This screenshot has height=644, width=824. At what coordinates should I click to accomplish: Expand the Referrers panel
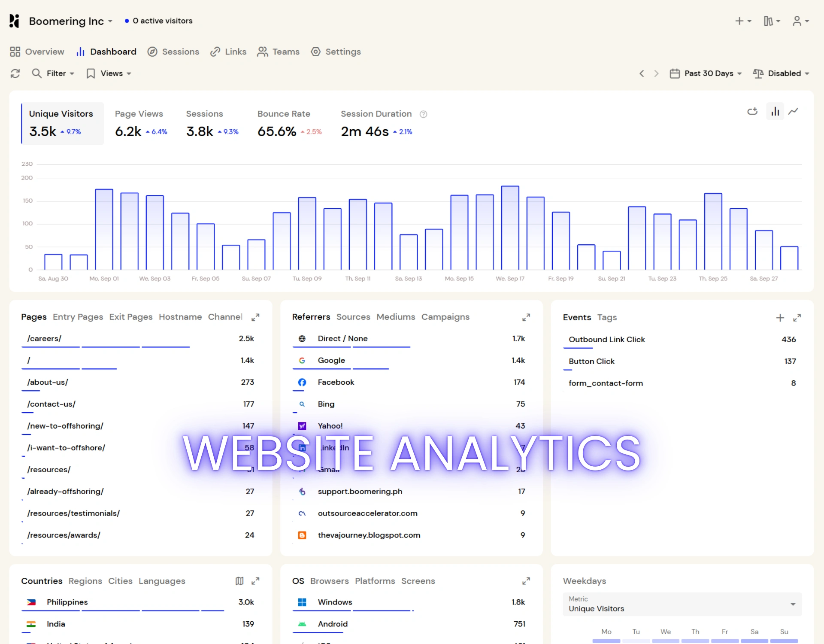pos(526,317)
